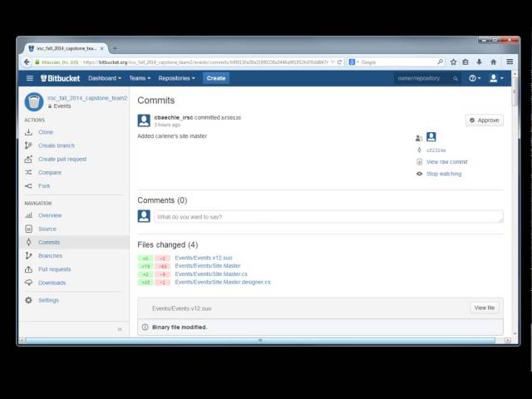Go to the Downloads page

pos(52,283)
